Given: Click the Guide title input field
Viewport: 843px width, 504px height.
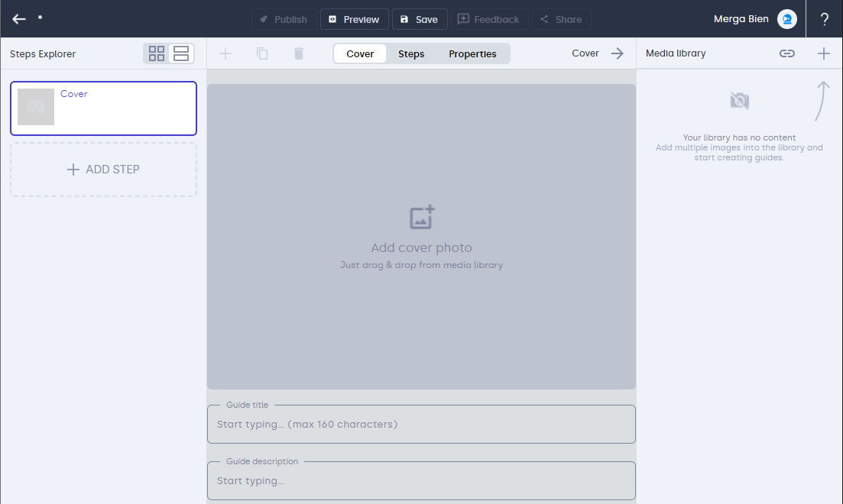Looking at the screenshot, I should point(421,424).
